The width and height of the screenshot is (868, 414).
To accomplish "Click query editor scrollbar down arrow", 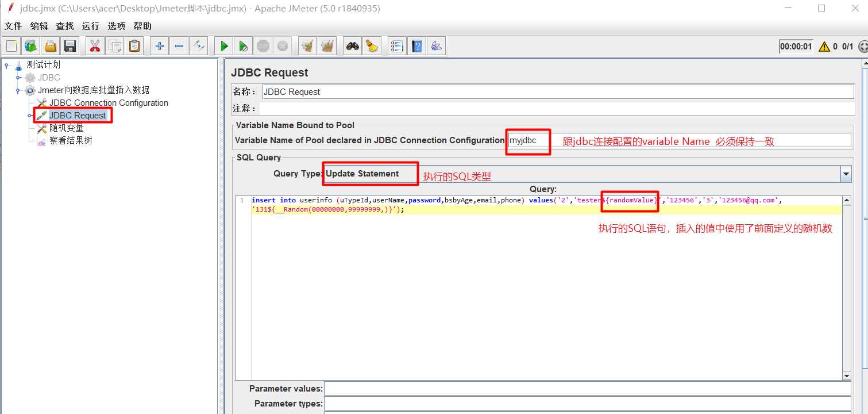I will [x=846, y=375].
